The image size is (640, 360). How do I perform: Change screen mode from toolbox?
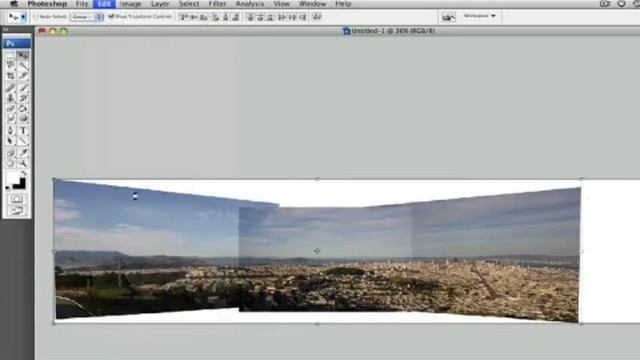16,211
